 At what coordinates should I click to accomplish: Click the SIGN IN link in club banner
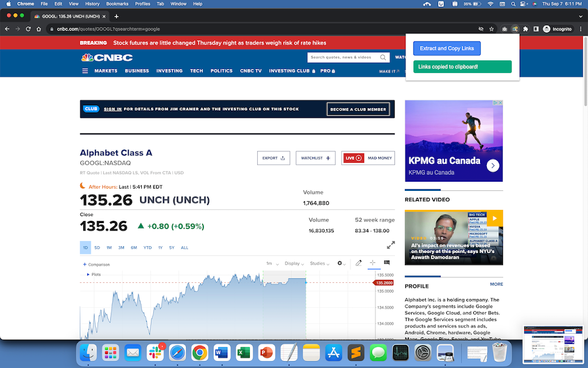[113, 109]
